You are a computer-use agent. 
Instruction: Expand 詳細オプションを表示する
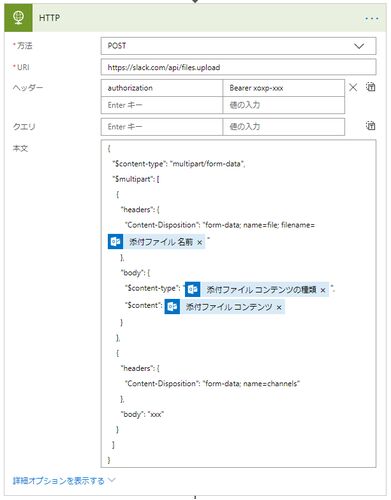point(63,481)
